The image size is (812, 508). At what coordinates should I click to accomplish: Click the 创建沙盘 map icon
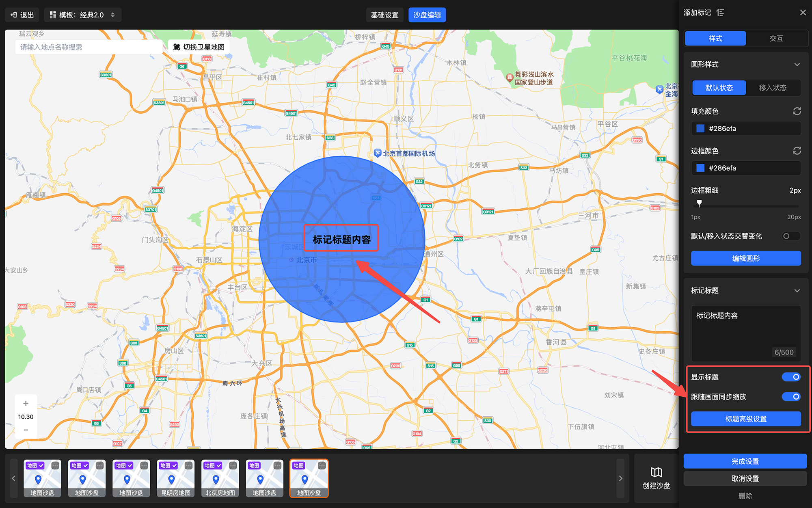656,472
